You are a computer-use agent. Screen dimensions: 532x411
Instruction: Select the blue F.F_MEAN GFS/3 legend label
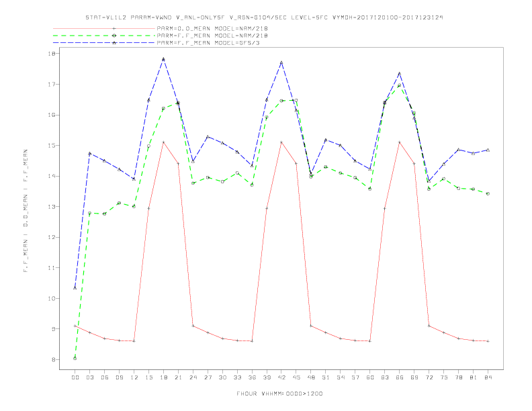(208, 43)
